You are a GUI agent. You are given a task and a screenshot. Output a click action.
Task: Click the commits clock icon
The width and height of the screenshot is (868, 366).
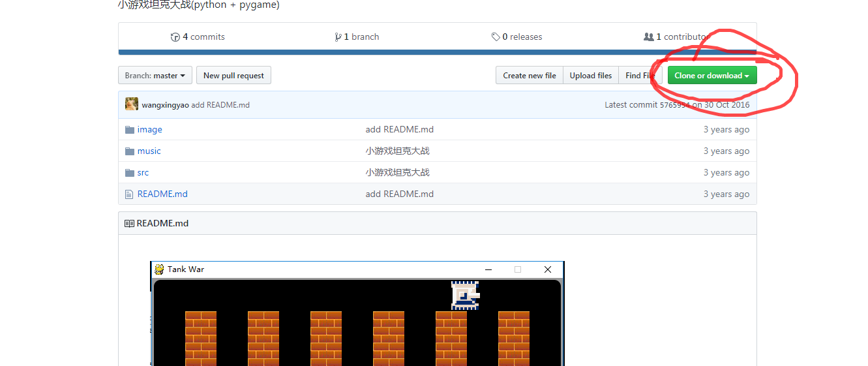(x=175, y=37)
